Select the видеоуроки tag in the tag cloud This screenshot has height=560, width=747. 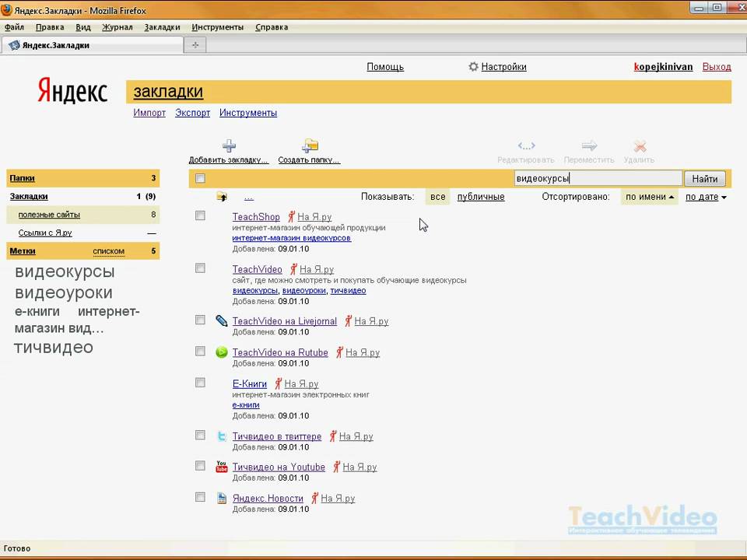(63, 292)
